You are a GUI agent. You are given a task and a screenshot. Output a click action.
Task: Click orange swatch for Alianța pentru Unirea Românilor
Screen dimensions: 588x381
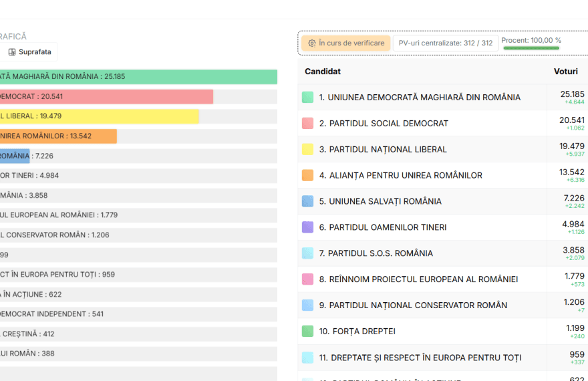click(307, 176)
